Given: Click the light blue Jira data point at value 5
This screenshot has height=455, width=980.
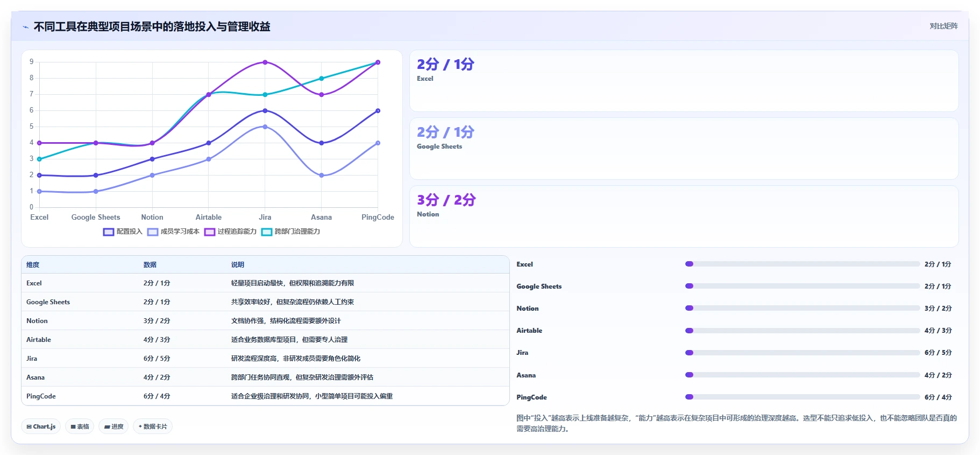Looking at the screenshot, I should 265,127.
